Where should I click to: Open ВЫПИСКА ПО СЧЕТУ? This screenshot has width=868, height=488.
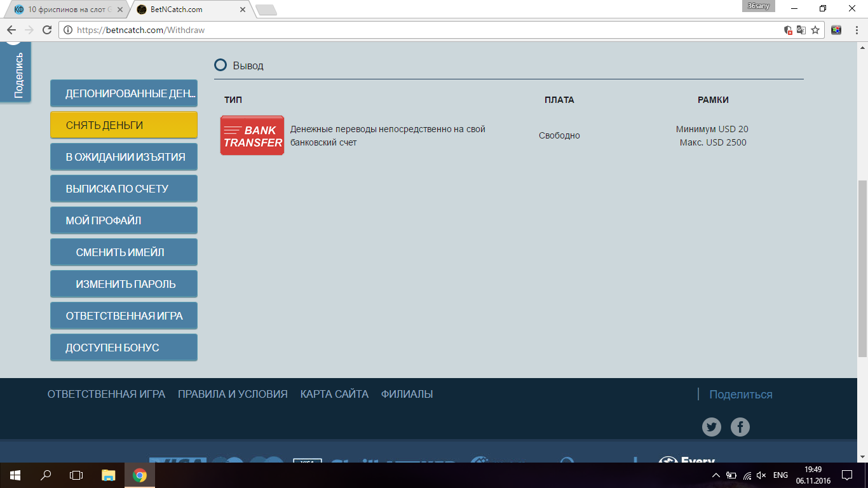124,189
